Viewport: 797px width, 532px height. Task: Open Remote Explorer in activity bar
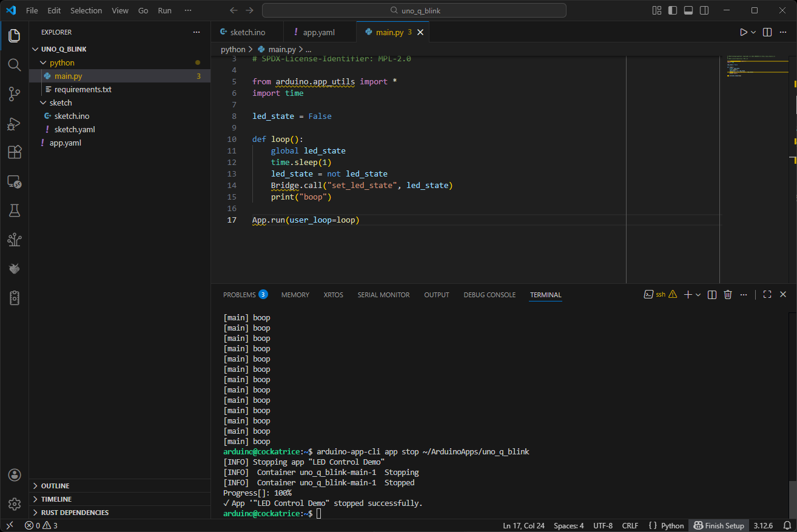click(15, 181)
